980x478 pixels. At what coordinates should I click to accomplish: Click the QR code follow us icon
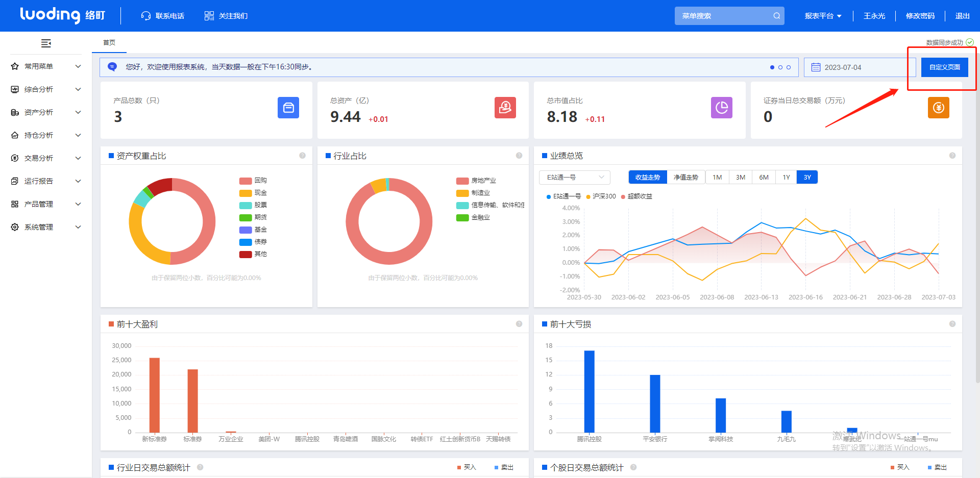tap(209, 16)
